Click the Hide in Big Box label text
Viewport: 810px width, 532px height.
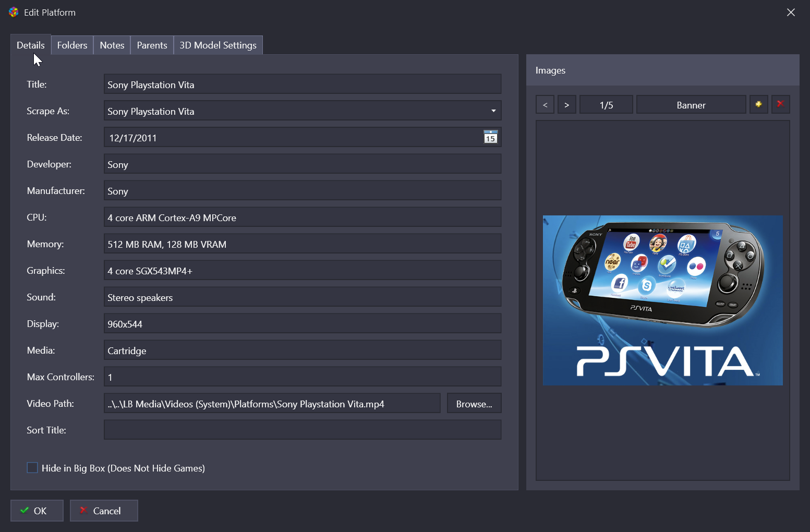(123, 468)
